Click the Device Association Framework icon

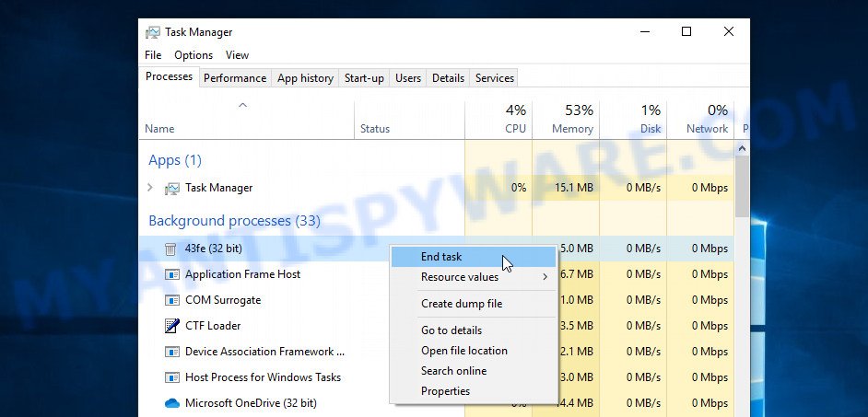172,352
